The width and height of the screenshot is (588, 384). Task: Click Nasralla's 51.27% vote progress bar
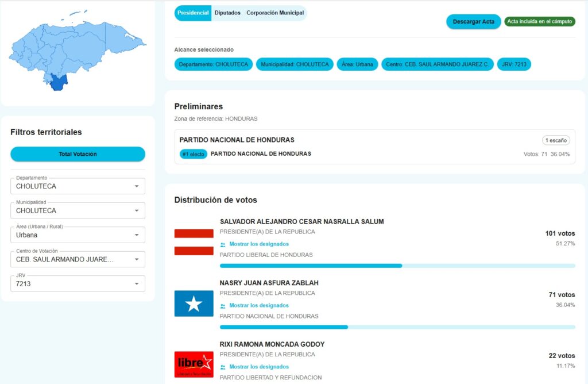pyautogui.click(x=397, y=266)
